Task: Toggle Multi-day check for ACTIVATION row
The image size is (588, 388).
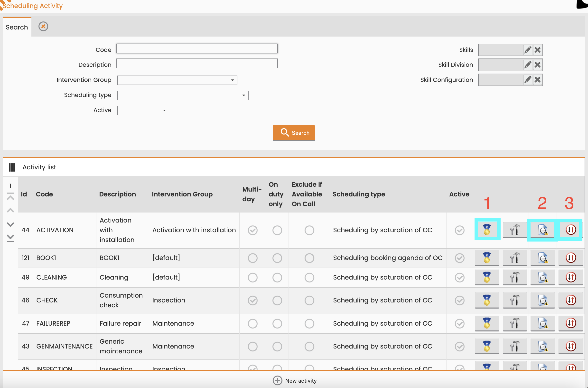Action: click(252, 230)
